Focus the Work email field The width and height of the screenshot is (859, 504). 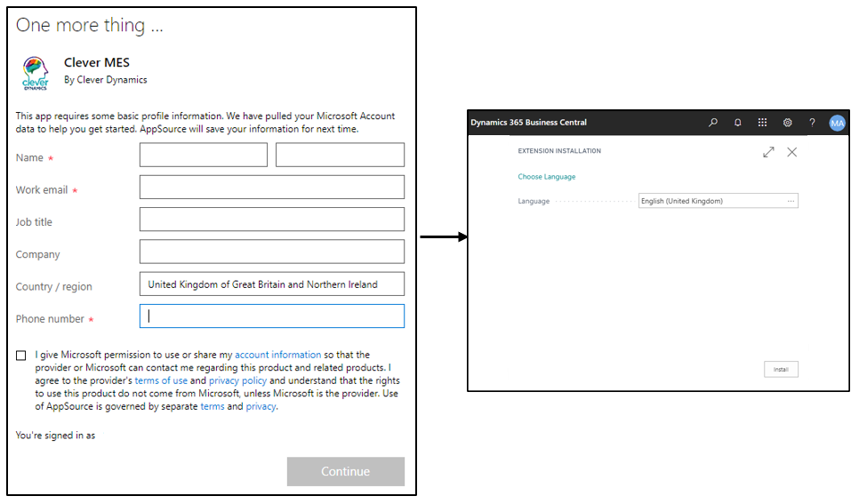point(272,188)
